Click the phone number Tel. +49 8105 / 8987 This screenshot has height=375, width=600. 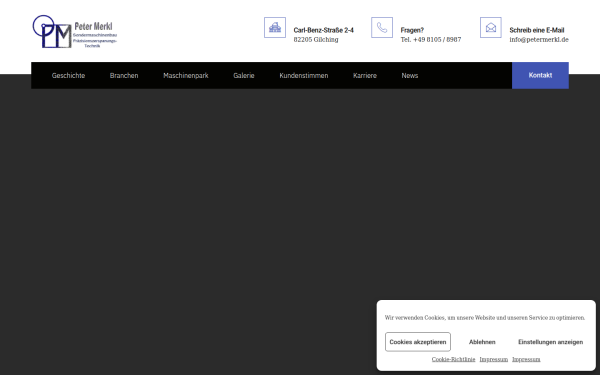click(x=431, y=39)
